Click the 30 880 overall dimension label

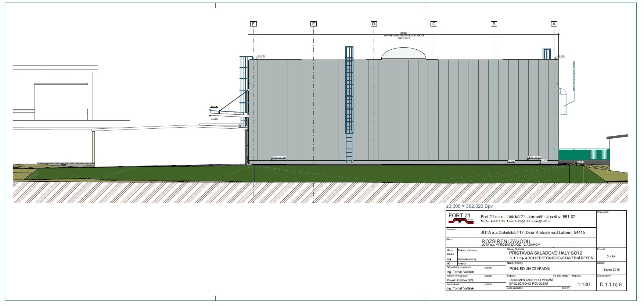pyautogui.click(x=404, y=33)
